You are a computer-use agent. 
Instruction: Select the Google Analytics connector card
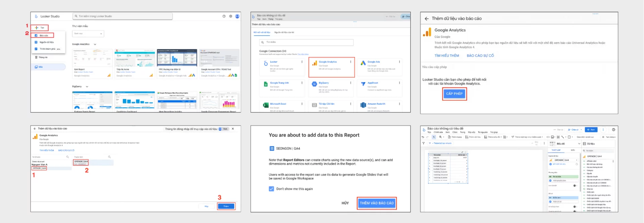click(331, 67)
